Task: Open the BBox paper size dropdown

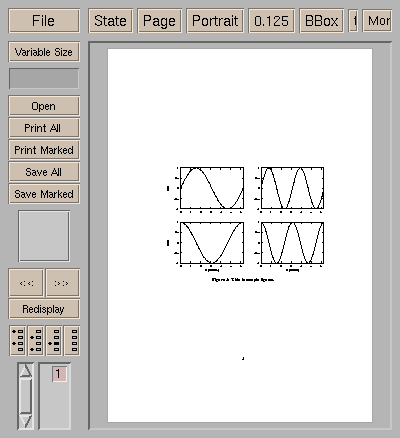Action: pos(322,21)
